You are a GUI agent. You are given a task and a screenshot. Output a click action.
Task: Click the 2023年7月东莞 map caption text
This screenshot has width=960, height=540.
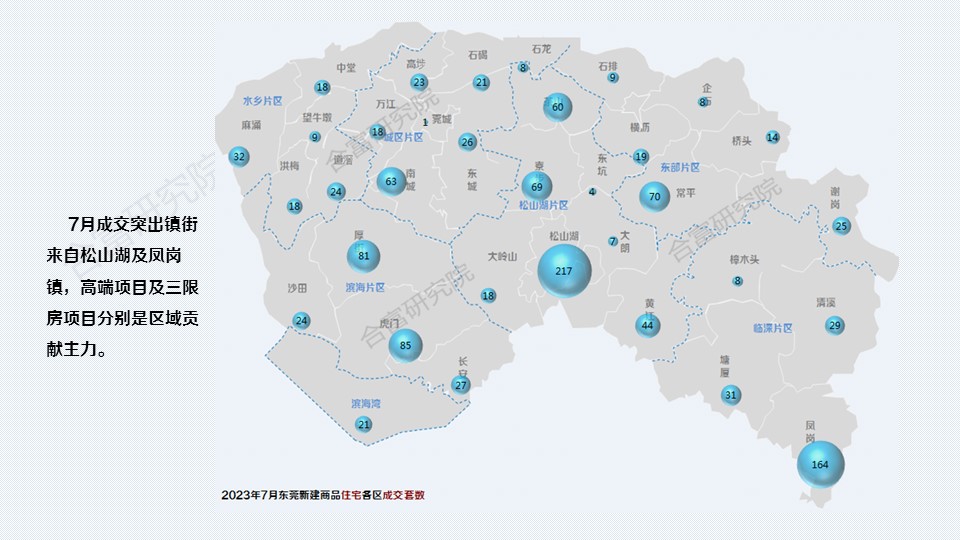pyautogui.click(x=329, y=495)
